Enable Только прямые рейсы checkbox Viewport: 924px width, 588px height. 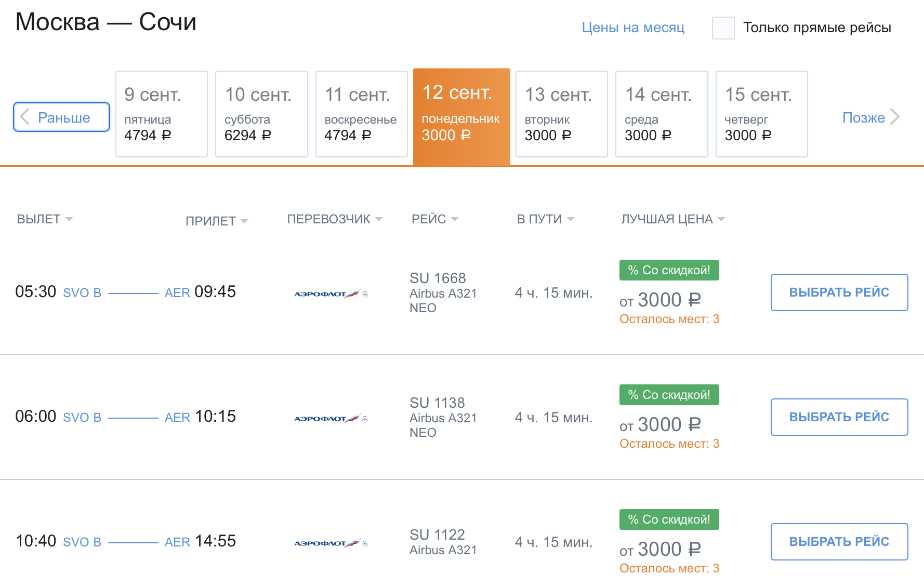coord(723,28)
